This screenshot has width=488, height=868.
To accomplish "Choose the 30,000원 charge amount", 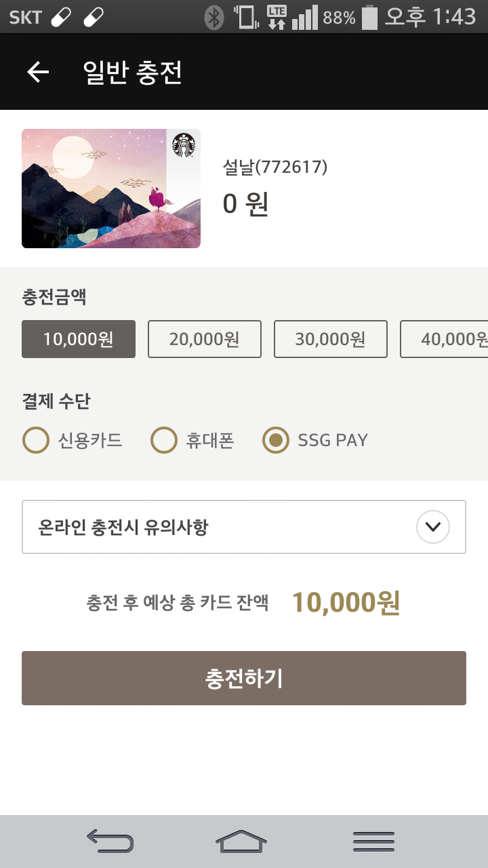I will (331, 339).
